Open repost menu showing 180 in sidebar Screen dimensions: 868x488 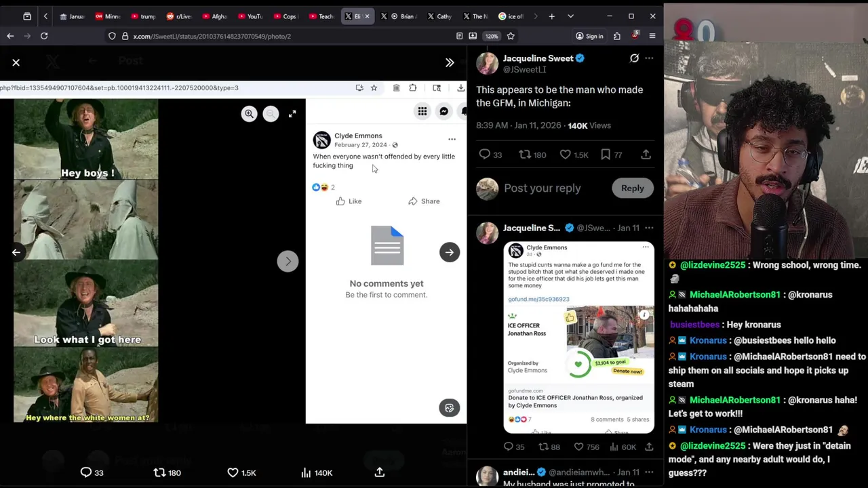[x=532, y=155]
